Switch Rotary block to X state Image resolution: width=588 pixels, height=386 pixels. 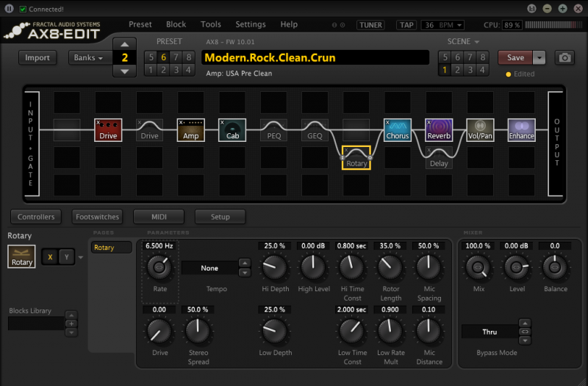(50, 256)
